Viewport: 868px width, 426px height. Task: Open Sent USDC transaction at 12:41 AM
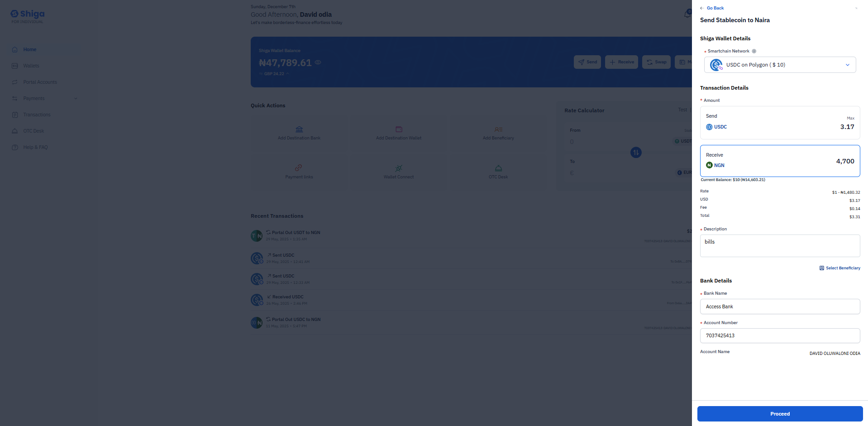(471, 258)
